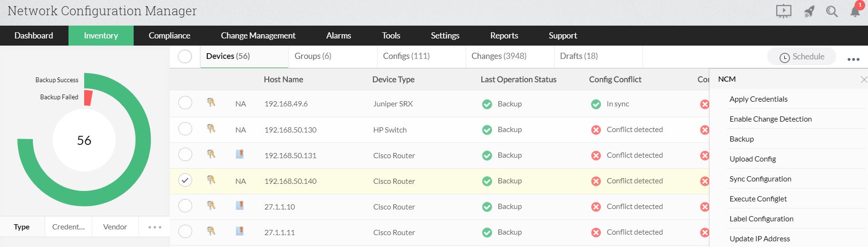The height and width of the screenshot is (247, 868).
Task: Open the search magnifier icon
Action: [831, 11]
